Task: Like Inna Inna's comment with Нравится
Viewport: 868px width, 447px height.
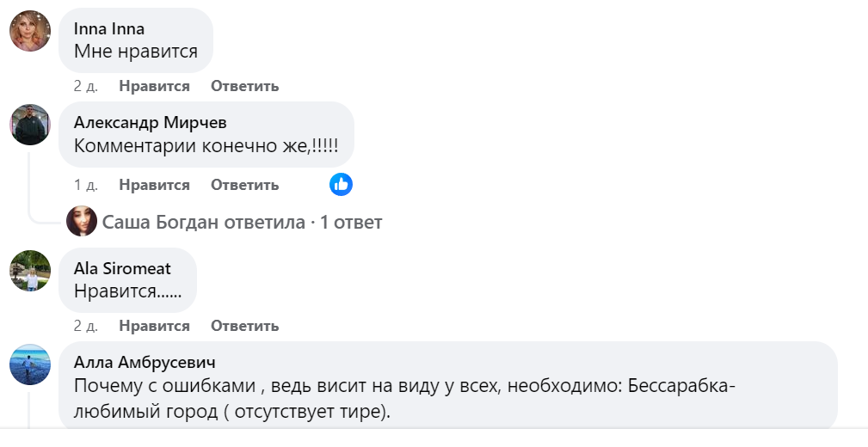Action: click(154, 86)
